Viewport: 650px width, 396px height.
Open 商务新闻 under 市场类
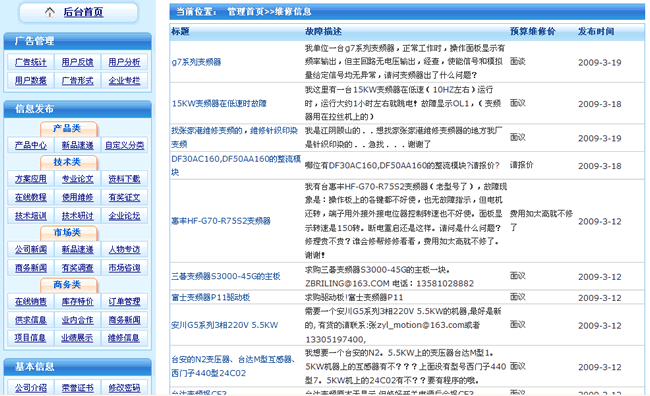click(x=31, y=268)
